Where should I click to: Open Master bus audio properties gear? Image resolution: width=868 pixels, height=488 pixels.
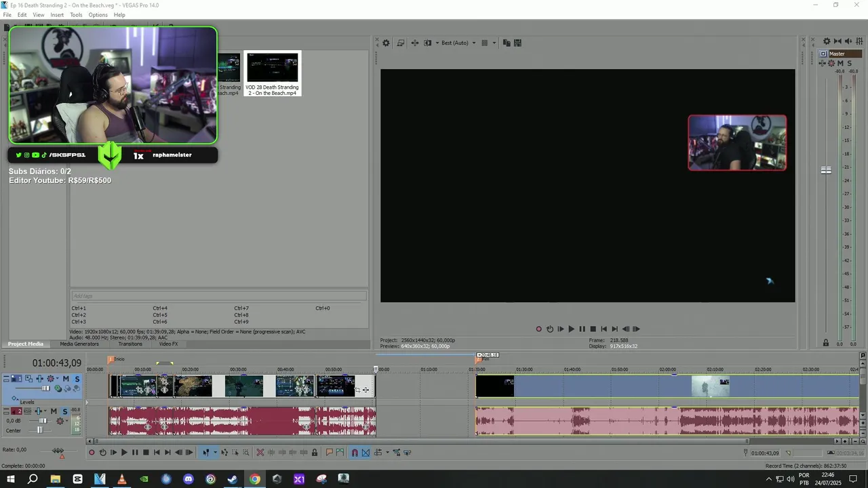coord(827,41)
